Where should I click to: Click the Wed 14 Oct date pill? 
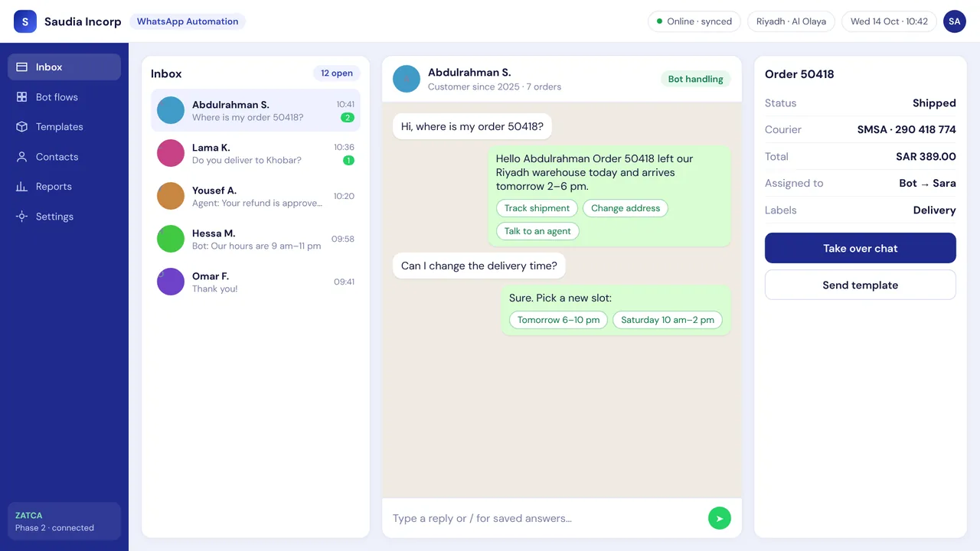[x=890, y=21]
